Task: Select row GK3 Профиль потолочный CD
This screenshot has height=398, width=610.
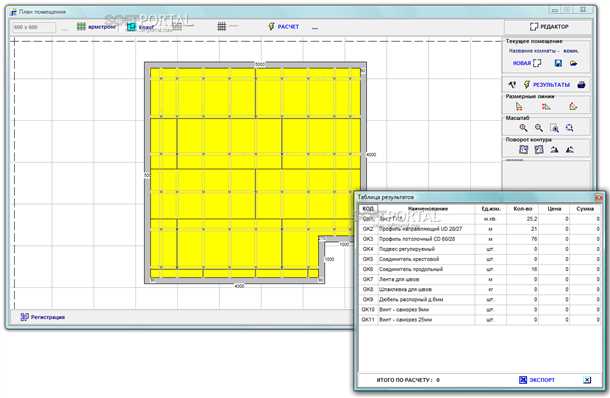Action: 480,239
